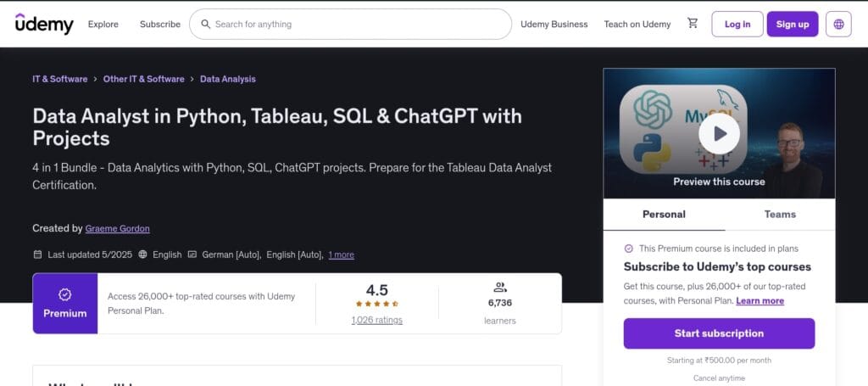Switch to the Teams tab
Image resolution: width=868 pixels, height=386 pixels.
point(780,215)
